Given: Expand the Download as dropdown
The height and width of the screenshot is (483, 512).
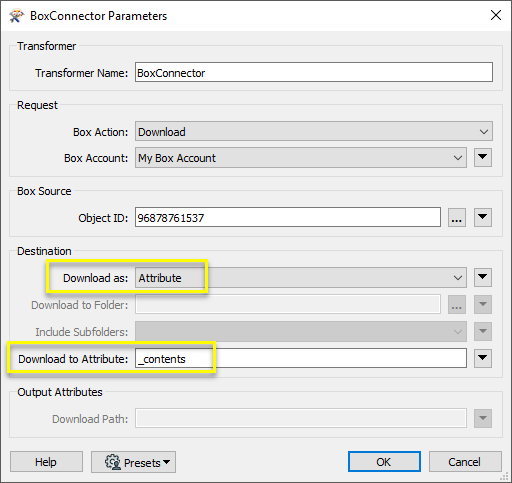Looking at the screenshot, I should (x=301, y=277).
